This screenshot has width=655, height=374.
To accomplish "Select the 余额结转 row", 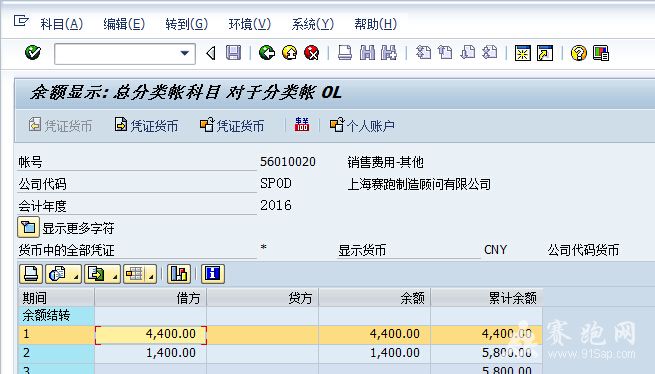I will pos(56,315).
